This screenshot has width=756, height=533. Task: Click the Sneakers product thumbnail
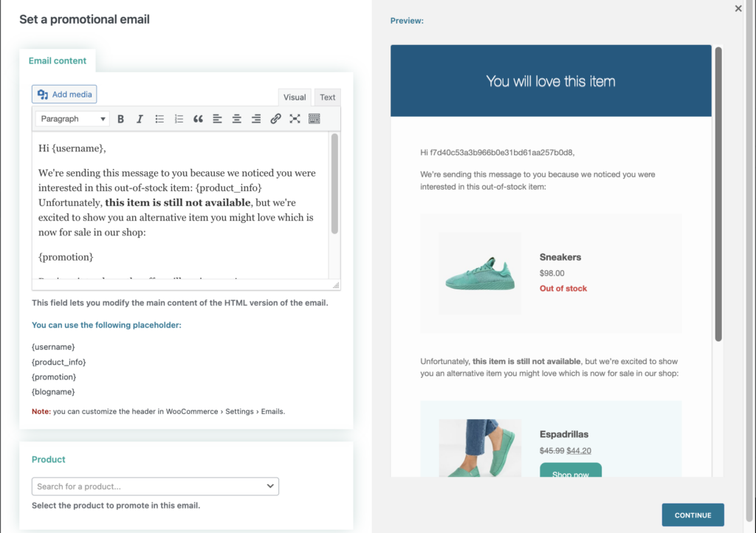480,274
